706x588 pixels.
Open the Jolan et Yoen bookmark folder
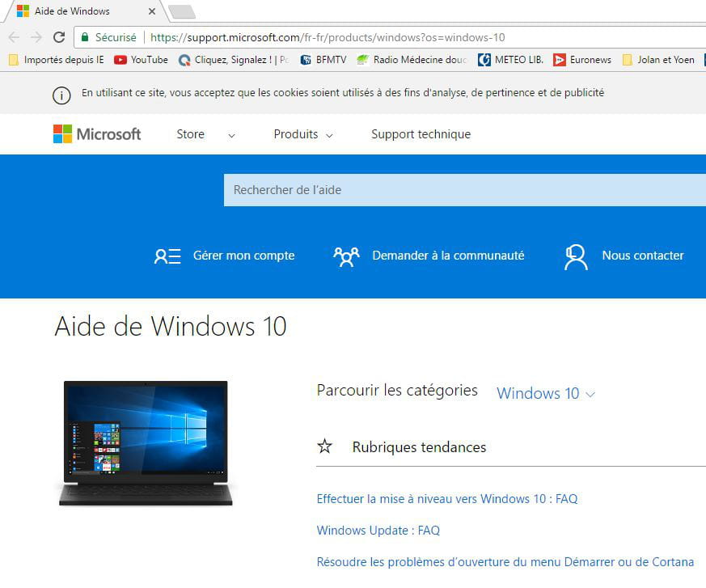point(658,59)
